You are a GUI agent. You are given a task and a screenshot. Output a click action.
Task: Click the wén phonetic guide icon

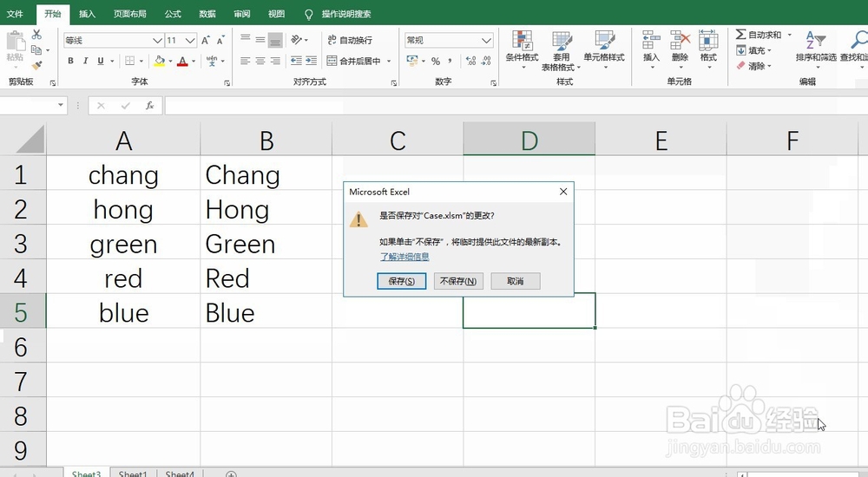click(212, 61)
